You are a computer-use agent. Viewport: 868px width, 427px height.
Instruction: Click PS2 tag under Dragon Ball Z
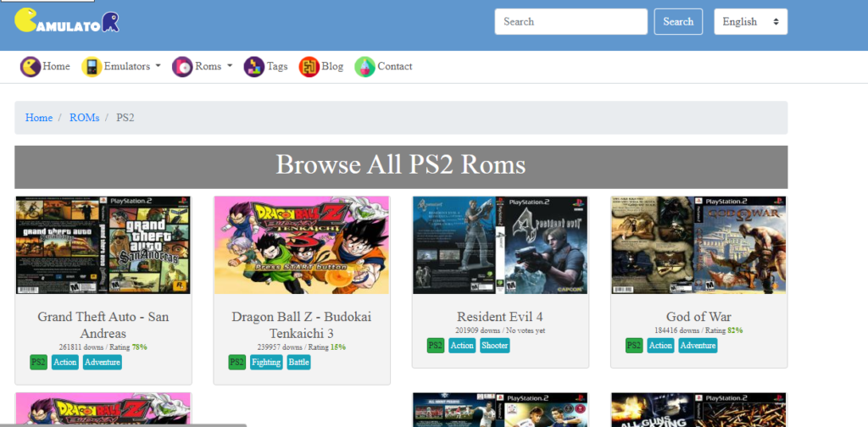(237, 363)
